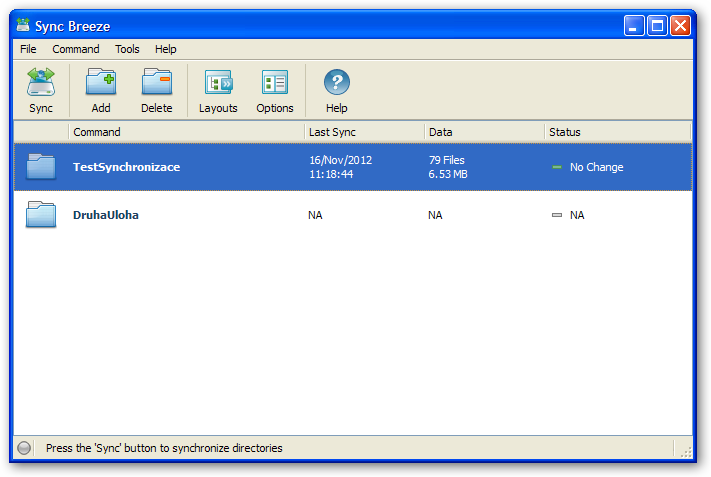711x477 pixels.
Task: Click the 11:18:44 sync time
Action: click(331, 174)
